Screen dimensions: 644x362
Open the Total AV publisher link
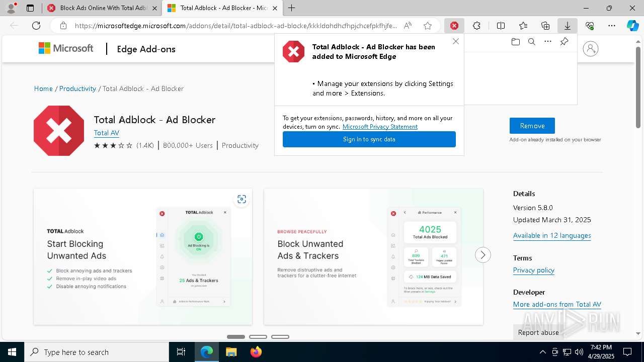tap(107, 133)
